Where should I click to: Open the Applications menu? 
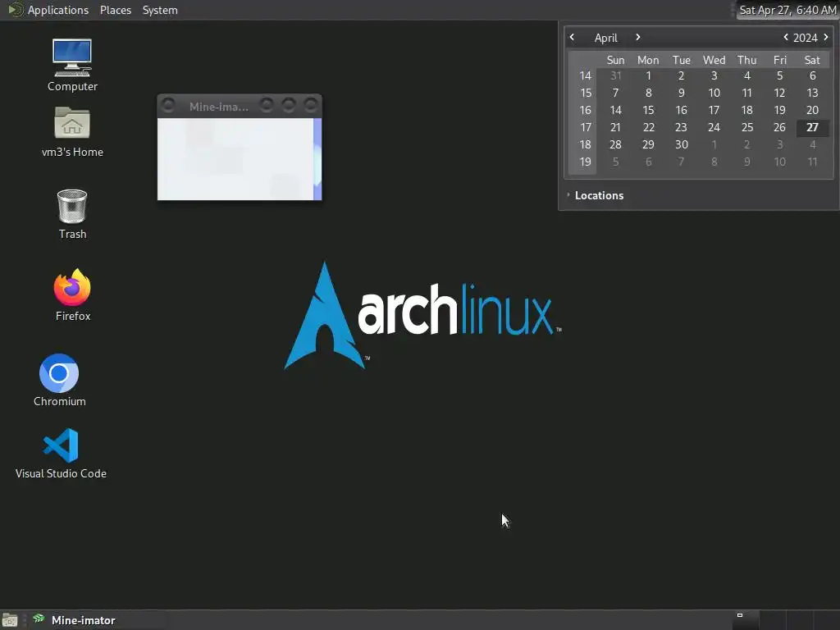(58, 10)
